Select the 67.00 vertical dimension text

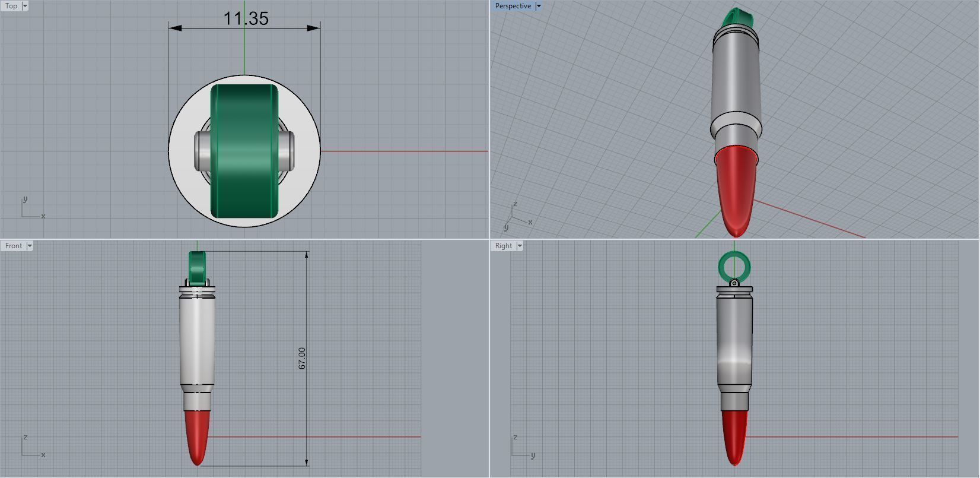[302, 359]
